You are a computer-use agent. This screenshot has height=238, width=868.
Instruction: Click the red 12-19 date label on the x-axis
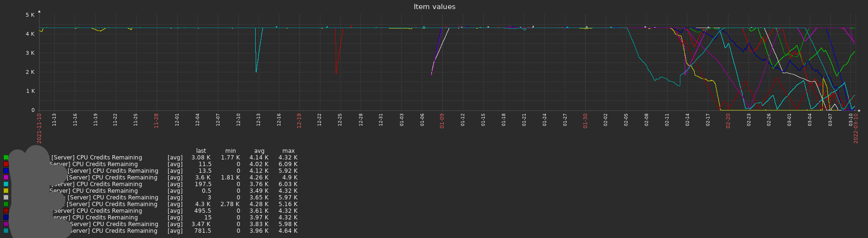pyautogui.click(x=299, y=120)
